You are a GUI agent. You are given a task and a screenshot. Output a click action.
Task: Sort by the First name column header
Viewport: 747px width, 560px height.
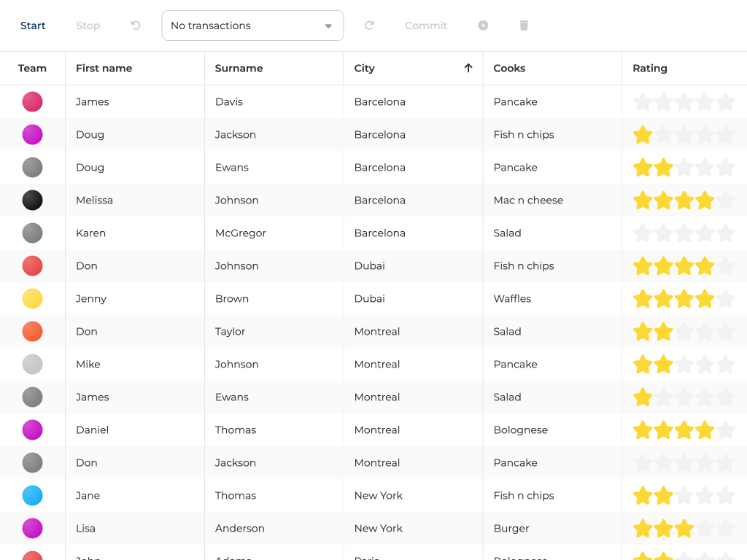[104, 68]
